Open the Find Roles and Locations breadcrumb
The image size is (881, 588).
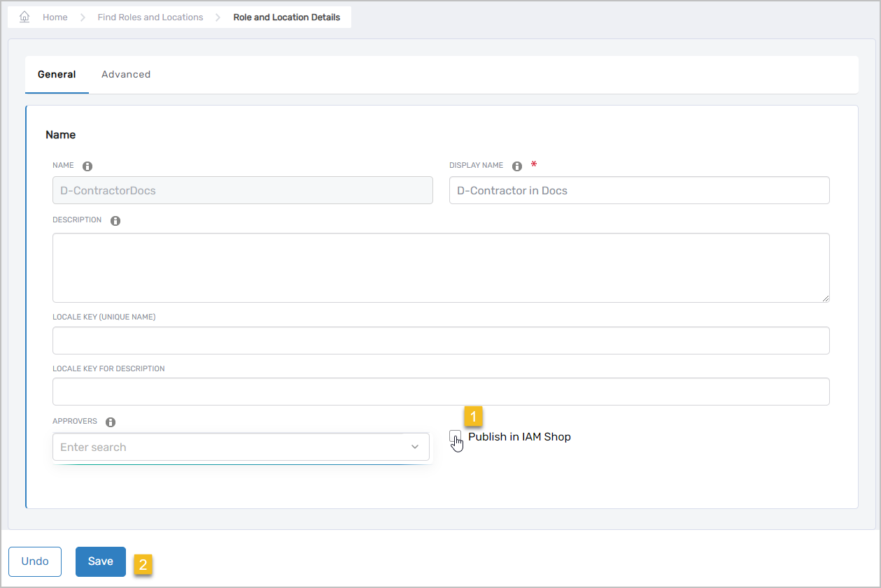coord(150,17)
